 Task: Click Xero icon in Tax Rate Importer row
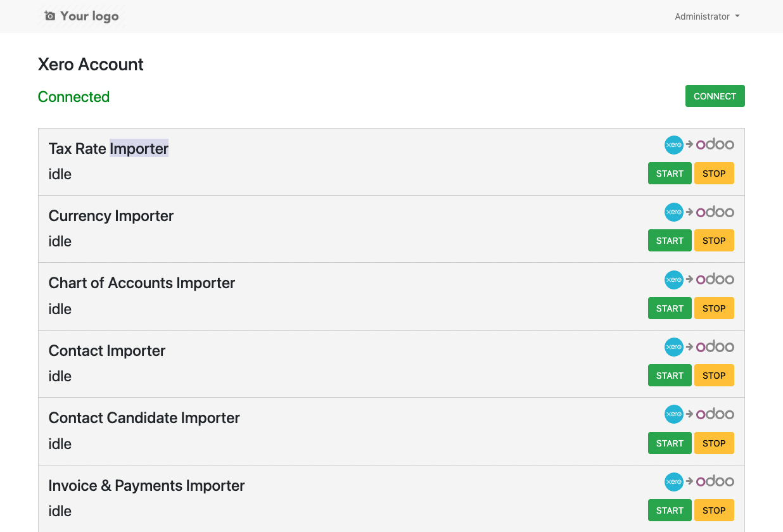pos(674,145)
